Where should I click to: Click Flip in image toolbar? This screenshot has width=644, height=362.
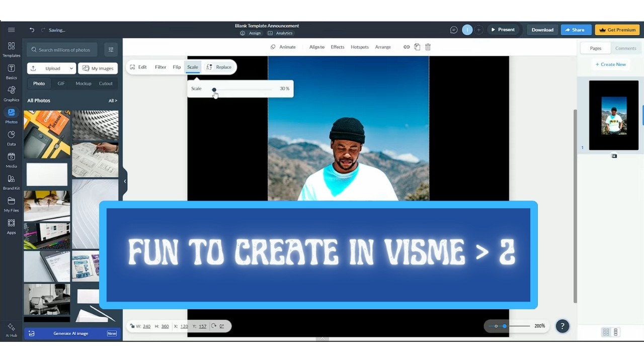(177, 67)
